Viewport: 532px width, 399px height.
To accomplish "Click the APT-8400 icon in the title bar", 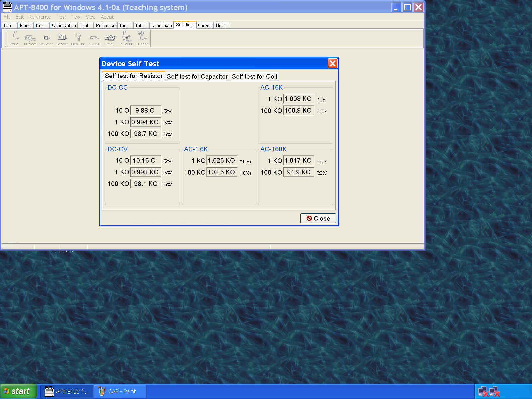I will 7,7.
